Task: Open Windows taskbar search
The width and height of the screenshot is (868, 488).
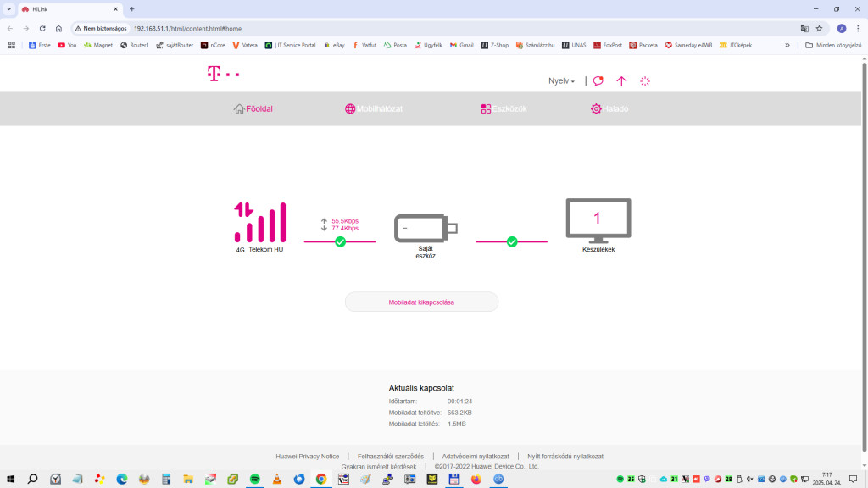Action: [x=33, y=480]
